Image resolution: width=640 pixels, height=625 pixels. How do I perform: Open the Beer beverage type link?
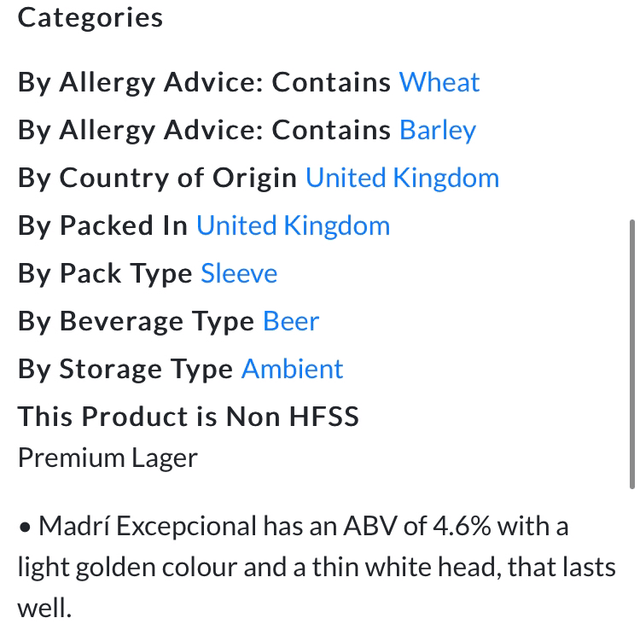click(291, 322)
